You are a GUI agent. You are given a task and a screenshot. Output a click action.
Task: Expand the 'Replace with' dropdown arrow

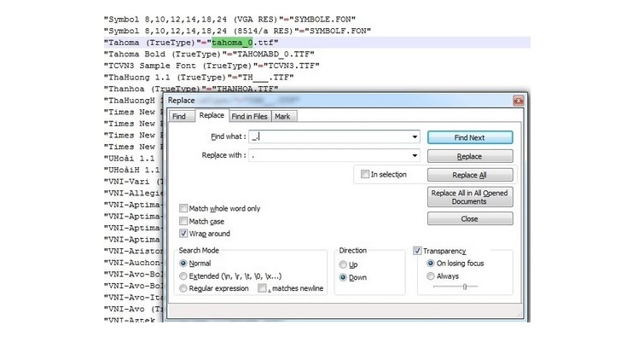tap(414, 156)
